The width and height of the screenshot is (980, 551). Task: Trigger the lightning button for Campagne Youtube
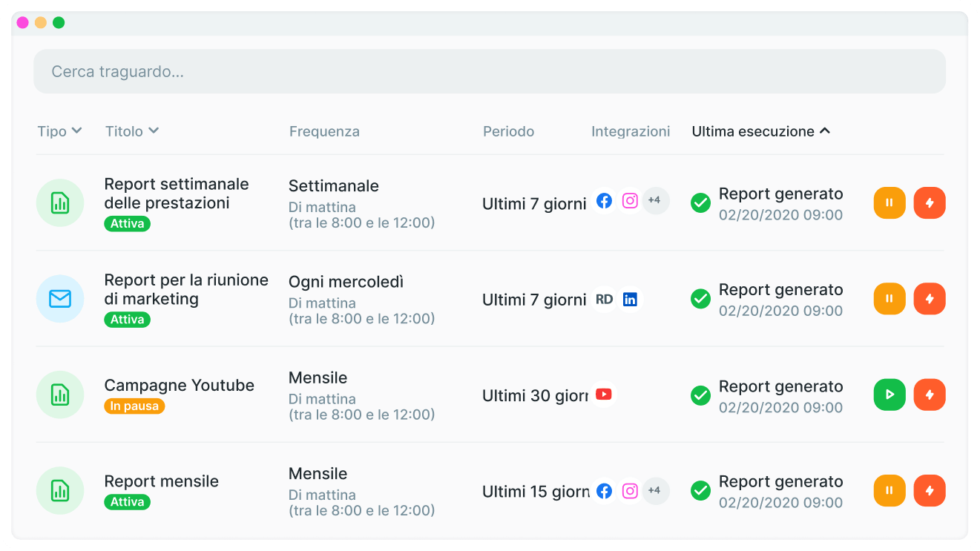click(930, 395)
